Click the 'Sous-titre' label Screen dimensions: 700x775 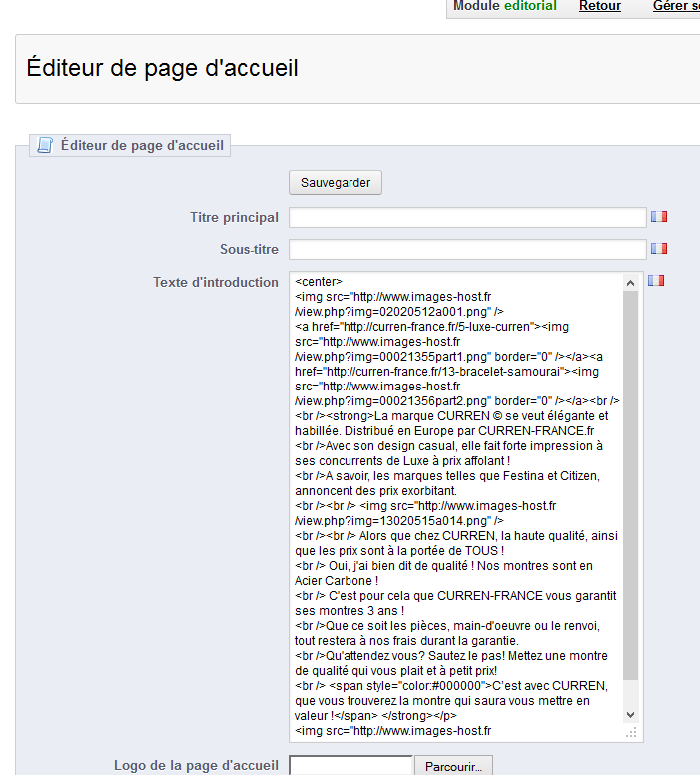tap(249, 249)
